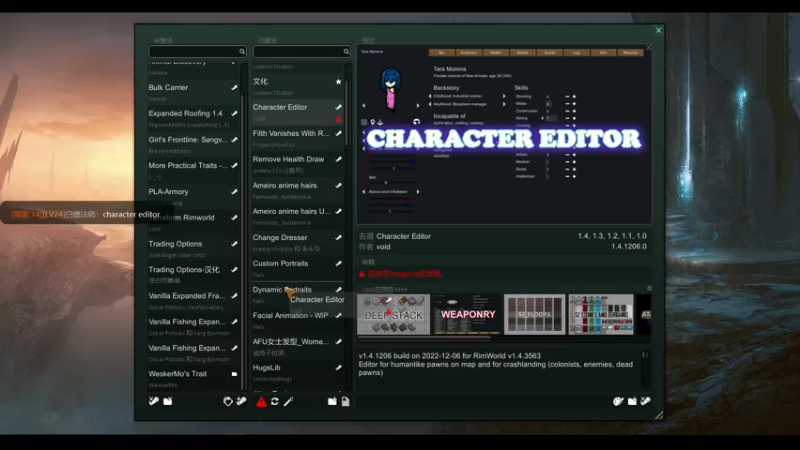
Task: Click the source icon on the HugsLib row
Action: point(338,368)
